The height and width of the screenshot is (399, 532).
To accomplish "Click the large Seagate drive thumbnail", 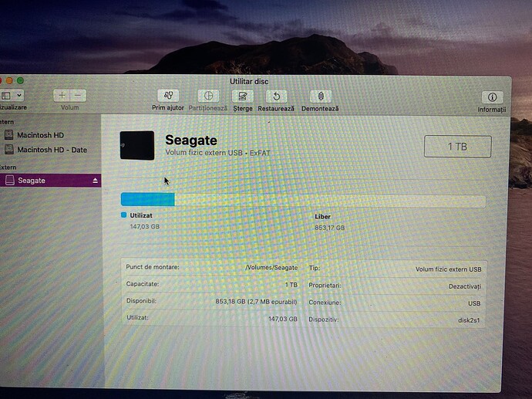I will click(x=137, y=145).
